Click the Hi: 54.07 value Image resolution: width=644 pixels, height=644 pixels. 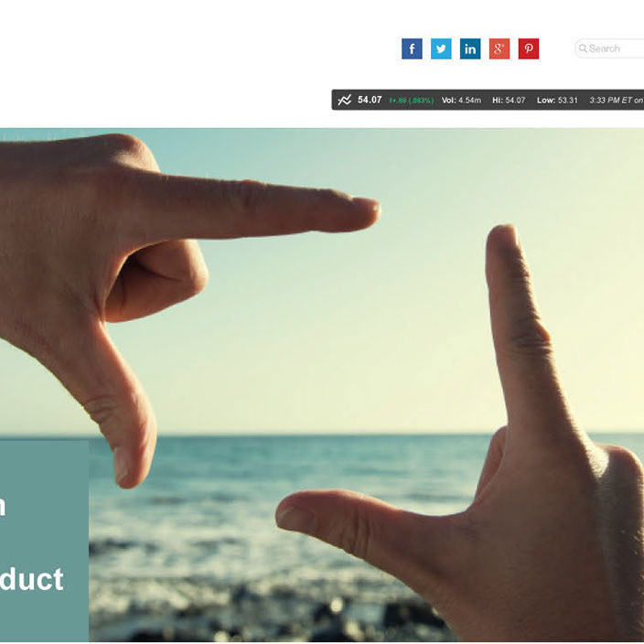click(x=509, y=101)
